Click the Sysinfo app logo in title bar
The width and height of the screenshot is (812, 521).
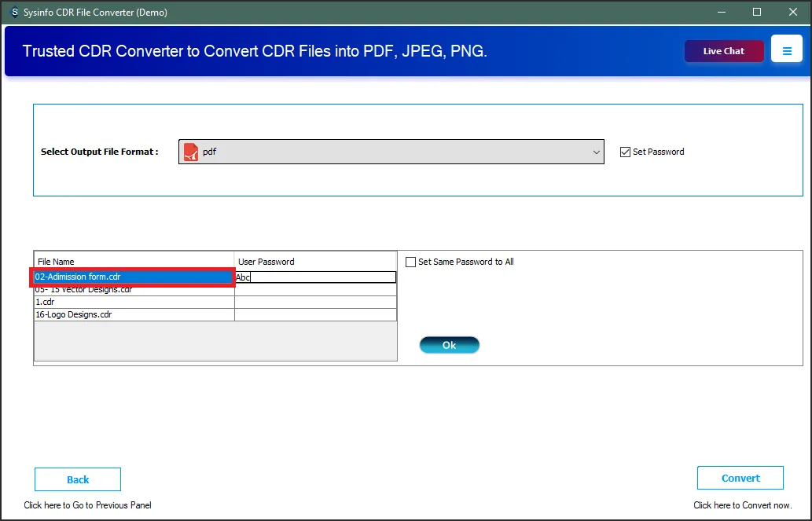pos(14,12)
